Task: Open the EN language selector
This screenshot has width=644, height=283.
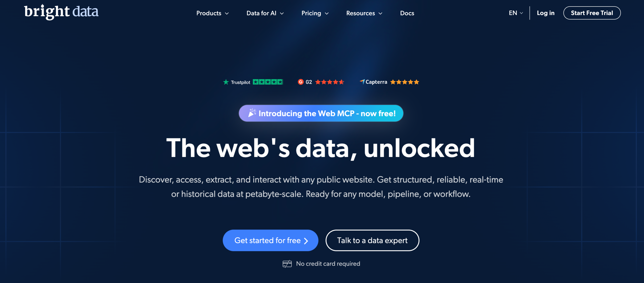Action: [x=516, y=13]
